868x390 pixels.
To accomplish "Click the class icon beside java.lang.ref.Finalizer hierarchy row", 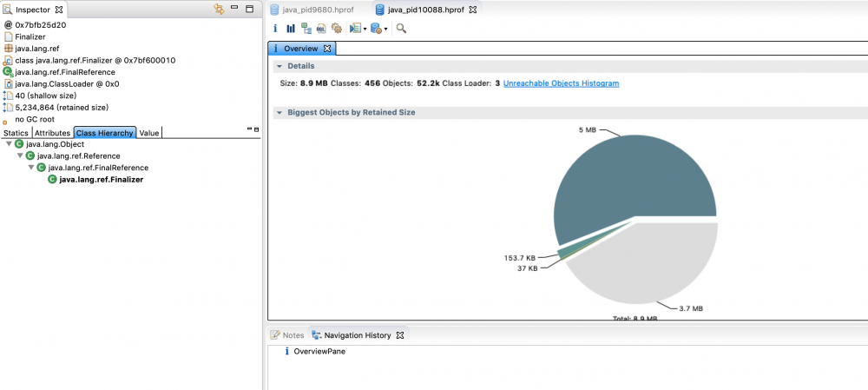I will (x=53, y=180).
